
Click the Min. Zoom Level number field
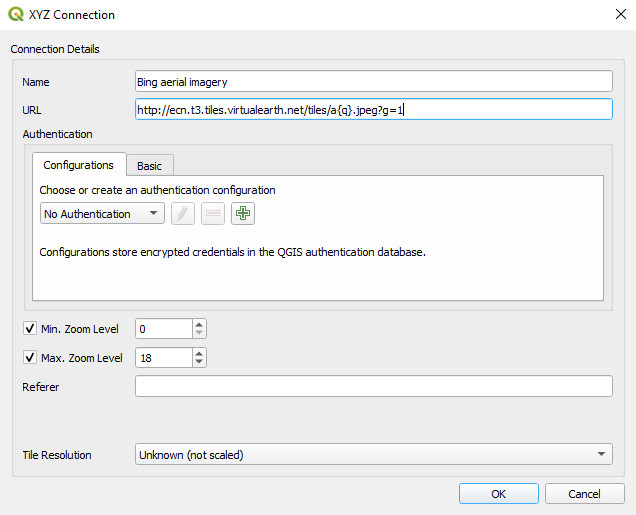tap(164, 328)
